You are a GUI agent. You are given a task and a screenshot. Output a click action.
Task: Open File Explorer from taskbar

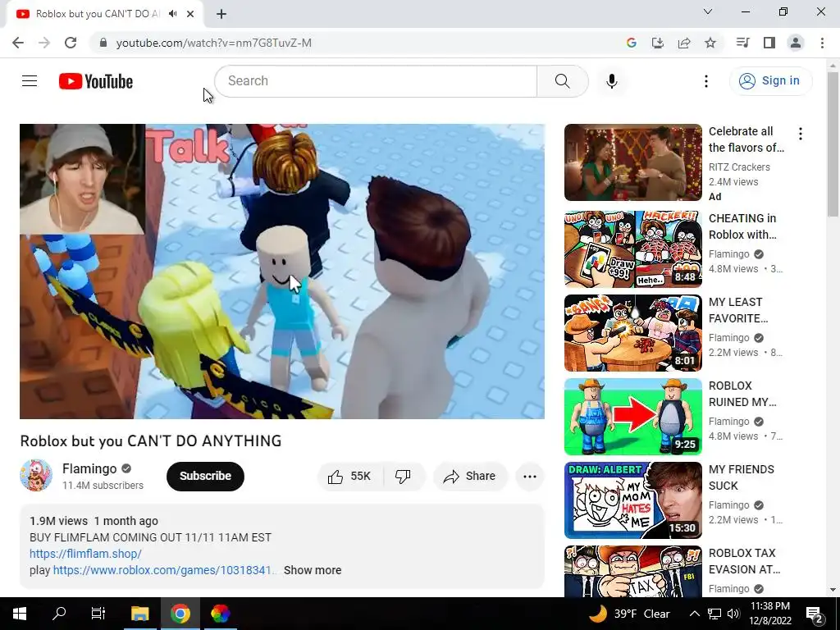pos(139,614)
